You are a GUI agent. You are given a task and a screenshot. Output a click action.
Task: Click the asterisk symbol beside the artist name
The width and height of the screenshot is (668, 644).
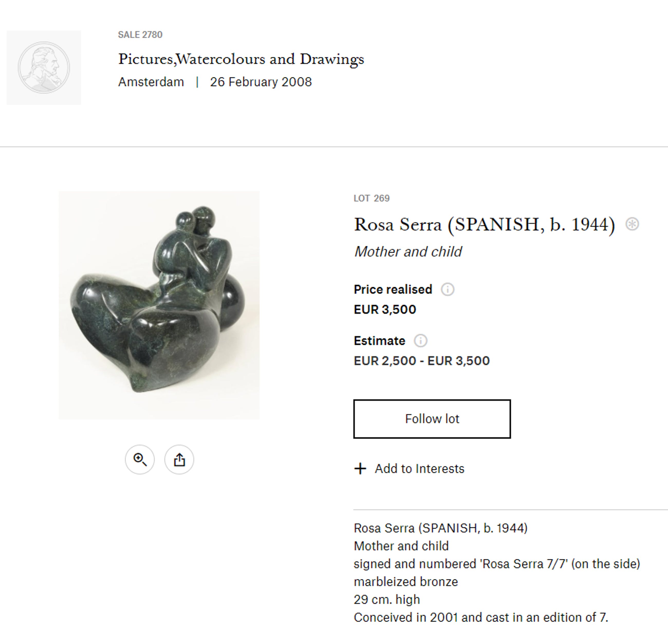pos(632,224)
